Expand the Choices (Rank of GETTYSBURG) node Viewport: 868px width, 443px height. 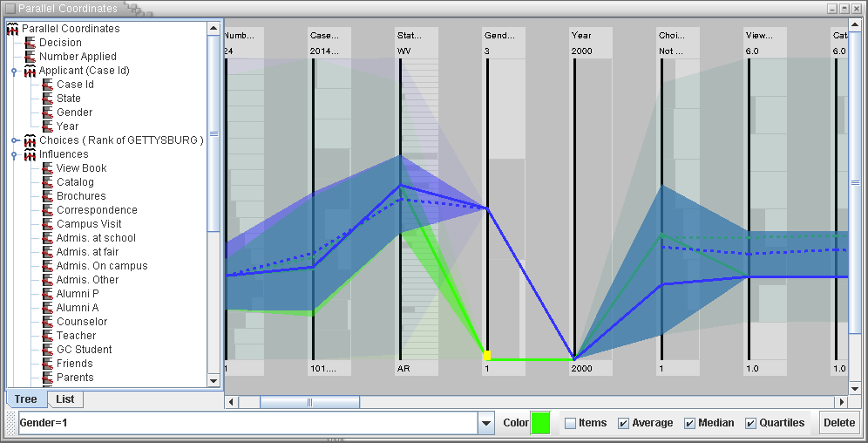[15, 140]
